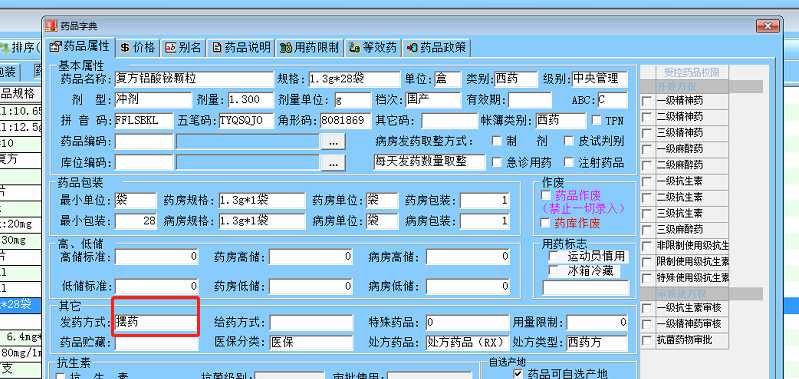The width and height of the screenshot is (799, 379).
Task: Toggle 药品可自选产地 checkbox
Action: click(x=518, y=374)
